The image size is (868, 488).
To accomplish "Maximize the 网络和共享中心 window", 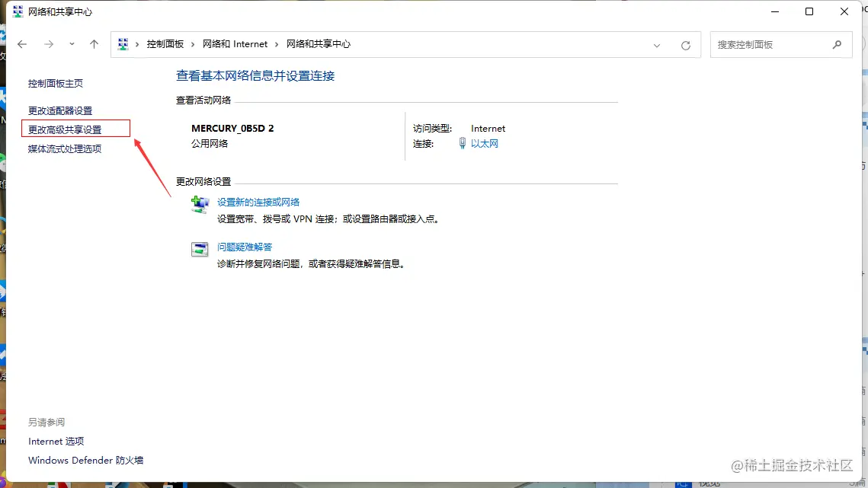I will (809, 11).
